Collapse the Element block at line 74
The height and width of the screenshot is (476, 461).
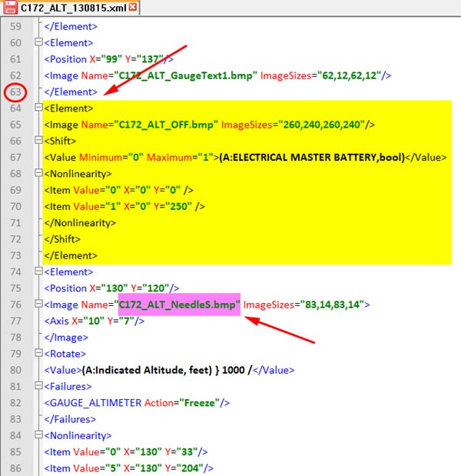coord(38,271)
